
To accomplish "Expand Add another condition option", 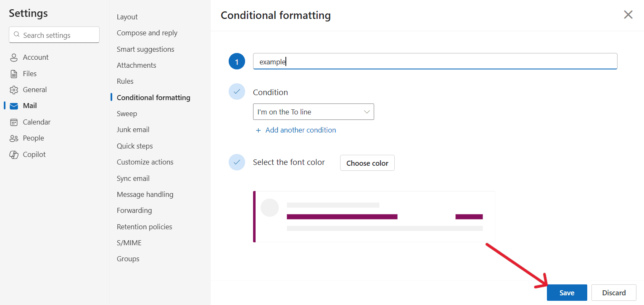I will click(296, 130).
